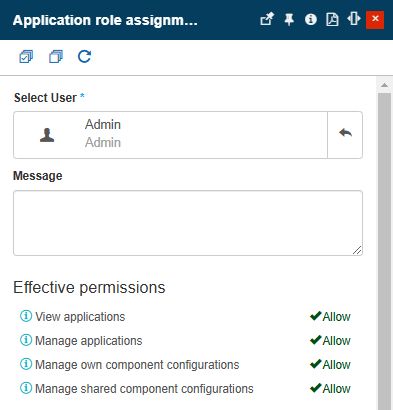This screenshot has height=410, width=393.
Task: Open panel in new window icon
Action: (267, 19)
